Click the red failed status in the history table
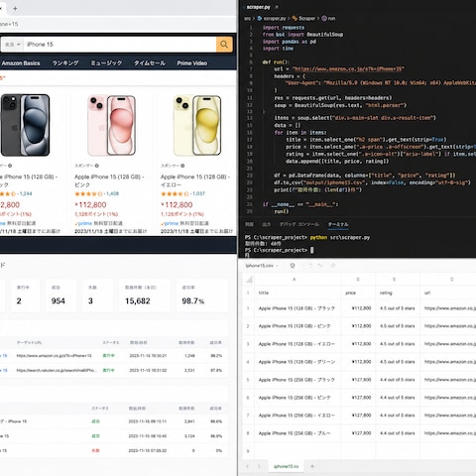Image resolution: width=476 pixels, height=476 pixels. pyautogui.click(x=95, y=450)
